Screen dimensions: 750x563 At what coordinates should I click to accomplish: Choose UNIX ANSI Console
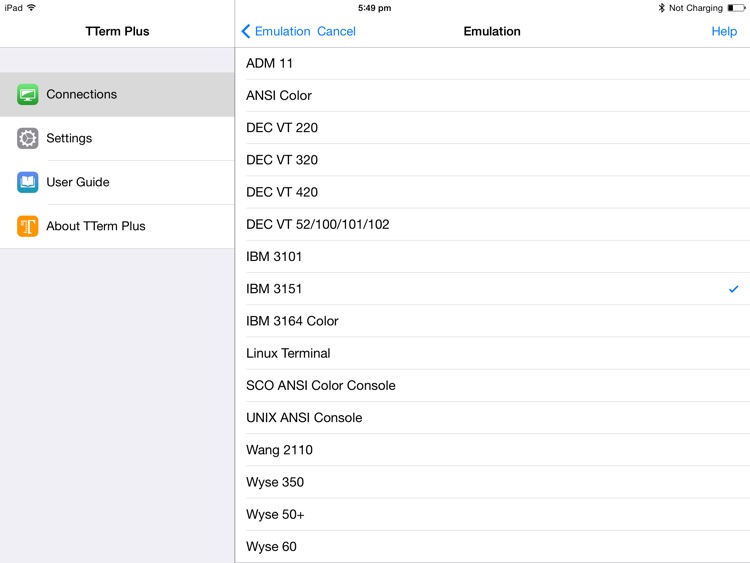coord(493,418)
